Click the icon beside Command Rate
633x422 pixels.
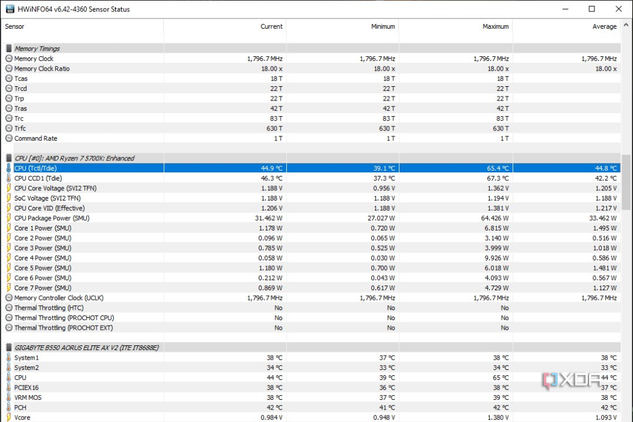[9, 138]
